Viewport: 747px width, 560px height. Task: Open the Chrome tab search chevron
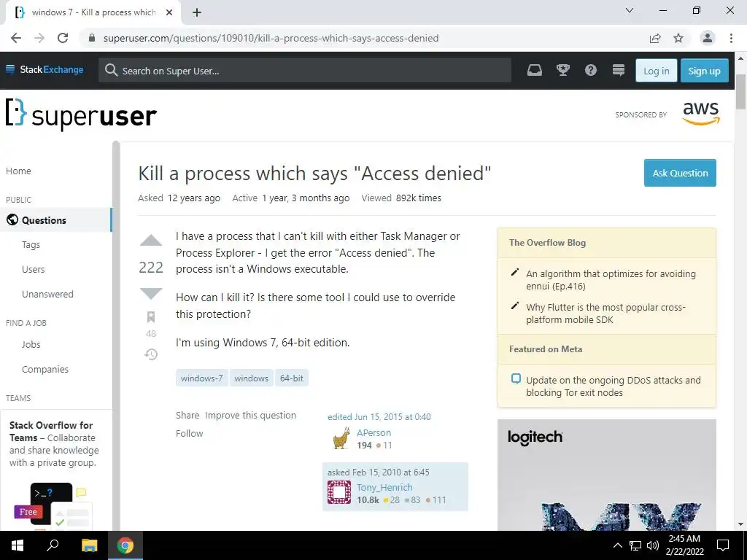click(630, 10)
